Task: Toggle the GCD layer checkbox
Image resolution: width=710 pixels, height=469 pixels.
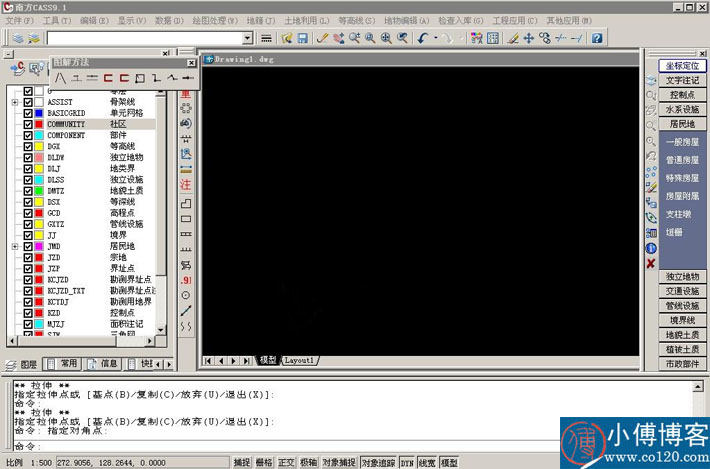Action: point(28,213)
